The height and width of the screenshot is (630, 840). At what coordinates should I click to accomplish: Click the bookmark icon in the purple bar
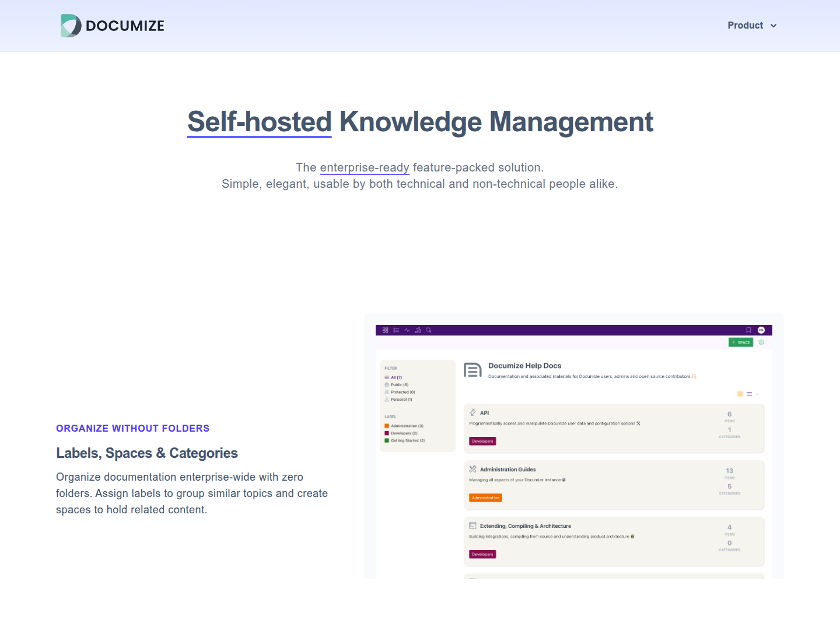[748, 330]
